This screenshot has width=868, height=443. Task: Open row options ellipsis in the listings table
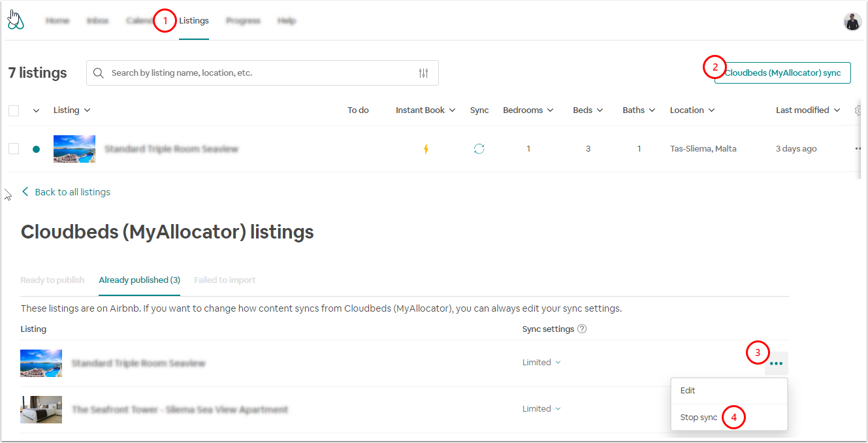[859, 149]
